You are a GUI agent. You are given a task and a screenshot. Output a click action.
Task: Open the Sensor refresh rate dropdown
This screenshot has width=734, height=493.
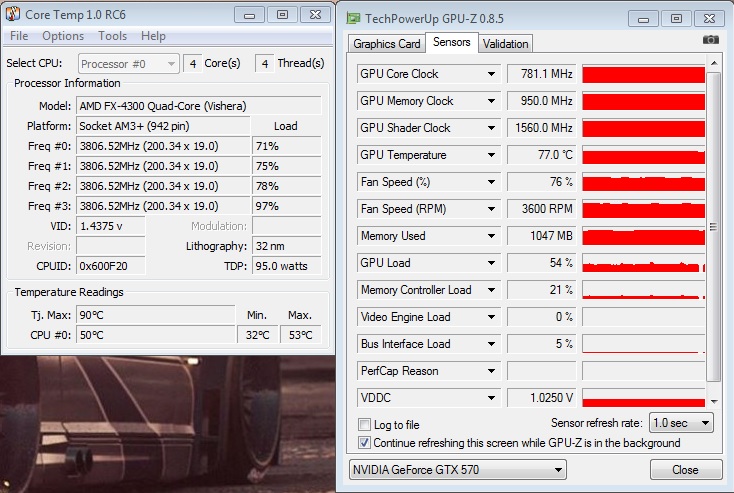[x=681, y=423]
